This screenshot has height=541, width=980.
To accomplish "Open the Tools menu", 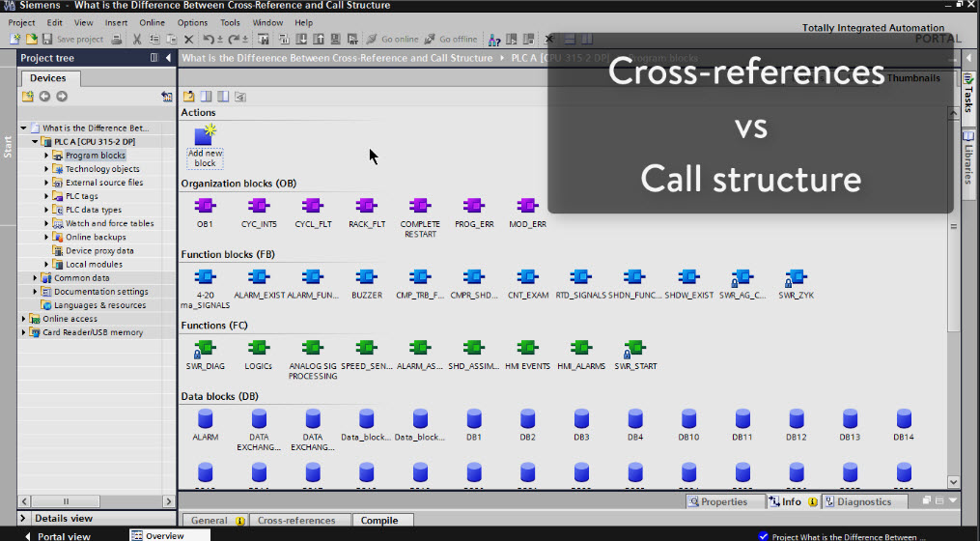I will 230,22.
